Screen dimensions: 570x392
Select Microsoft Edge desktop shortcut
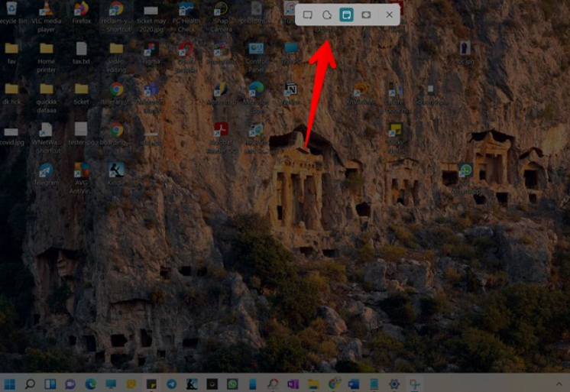pyautogui.click(x=256, y=98)
